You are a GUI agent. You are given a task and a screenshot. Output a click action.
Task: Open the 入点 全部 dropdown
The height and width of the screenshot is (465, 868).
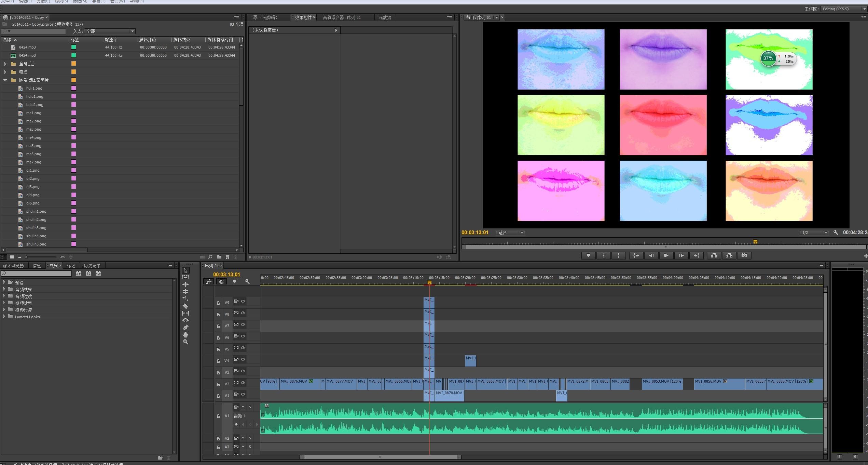[110, 31]
